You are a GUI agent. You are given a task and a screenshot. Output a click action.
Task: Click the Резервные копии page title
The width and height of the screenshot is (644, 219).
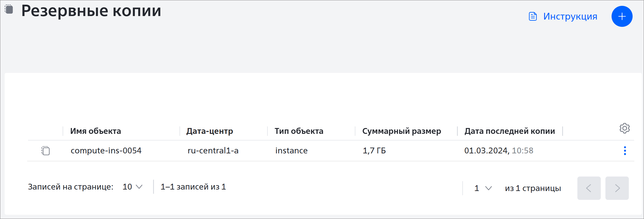(x=91, y=11)
